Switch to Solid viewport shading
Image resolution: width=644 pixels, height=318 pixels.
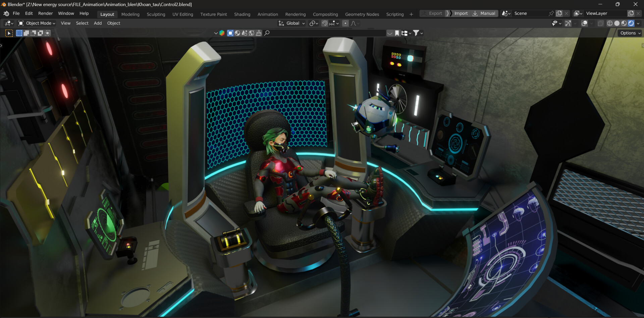pyautogui.click(x=617, y=23)
